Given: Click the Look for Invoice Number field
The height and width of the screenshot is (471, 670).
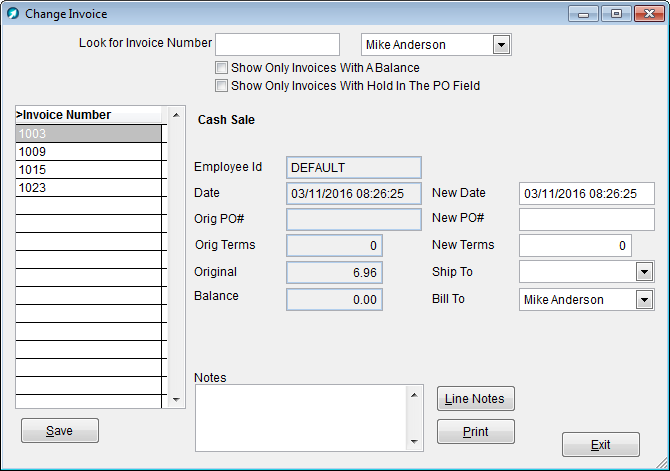Looking at the screenshot, I should pos(278,45).
